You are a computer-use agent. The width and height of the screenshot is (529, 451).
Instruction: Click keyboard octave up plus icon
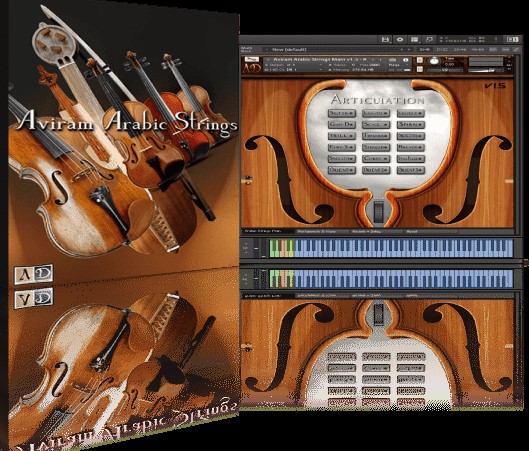(245, 243)
